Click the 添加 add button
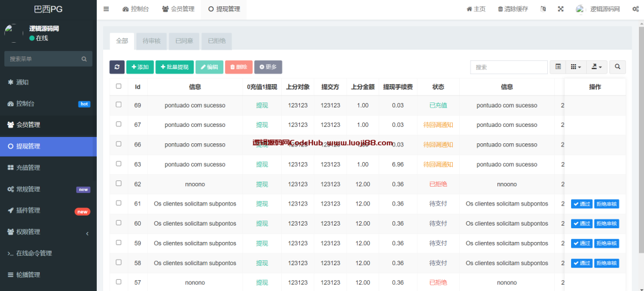The width and height of the screenshot is (644, 291). [140, 67]
